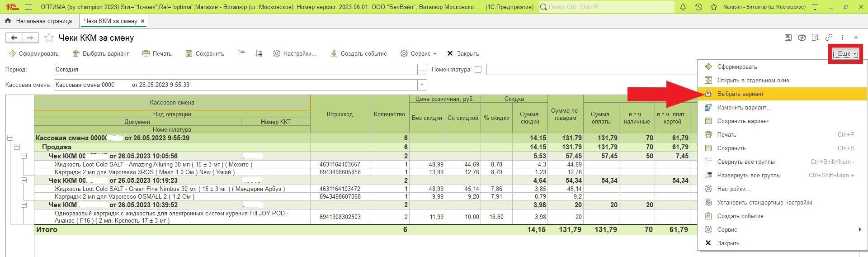Collapse the Продажа group row
Viewport: 868px width, 257px height.
coord(17,147)
